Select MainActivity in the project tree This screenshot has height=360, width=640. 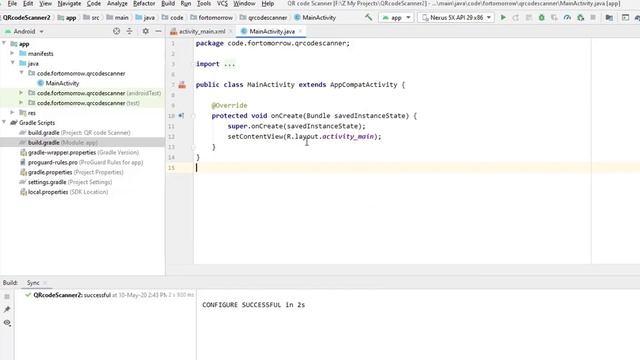[x=62, y=83]
